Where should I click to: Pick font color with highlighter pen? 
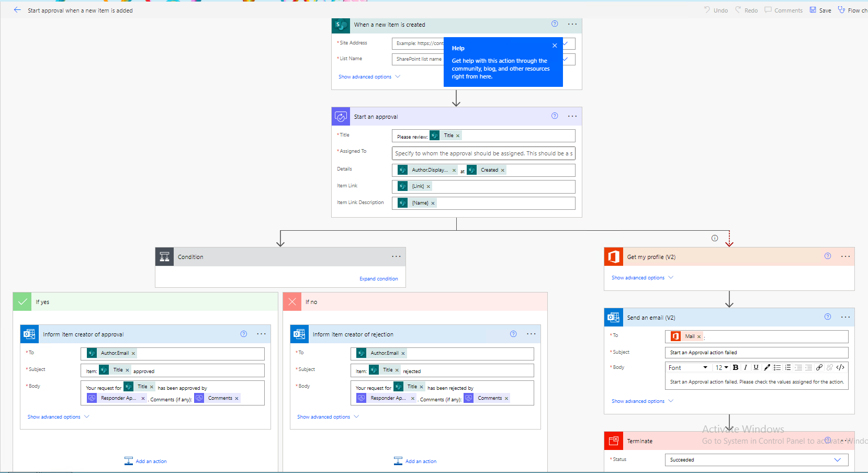(767, 368)
